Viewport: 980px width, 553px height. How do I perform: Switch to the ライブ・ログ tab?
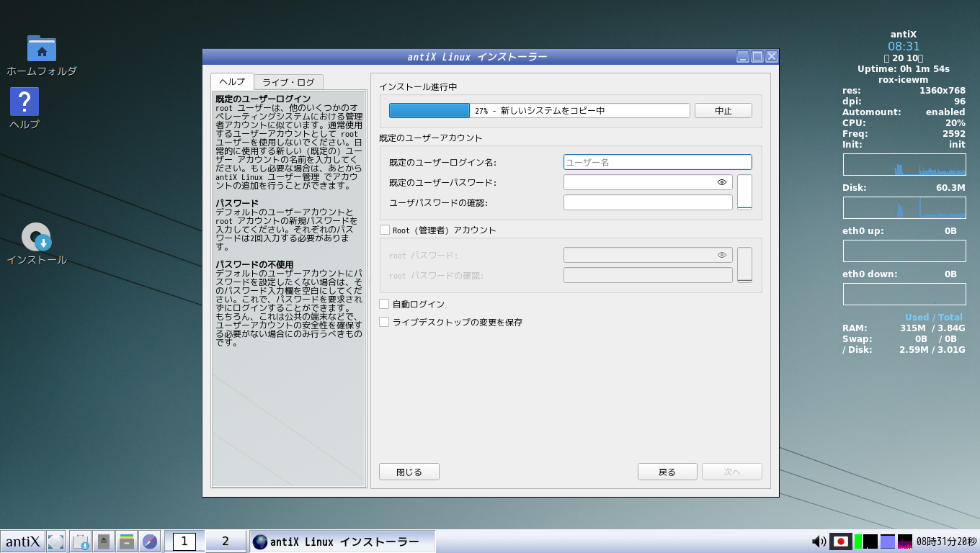[x=288, y=82]
